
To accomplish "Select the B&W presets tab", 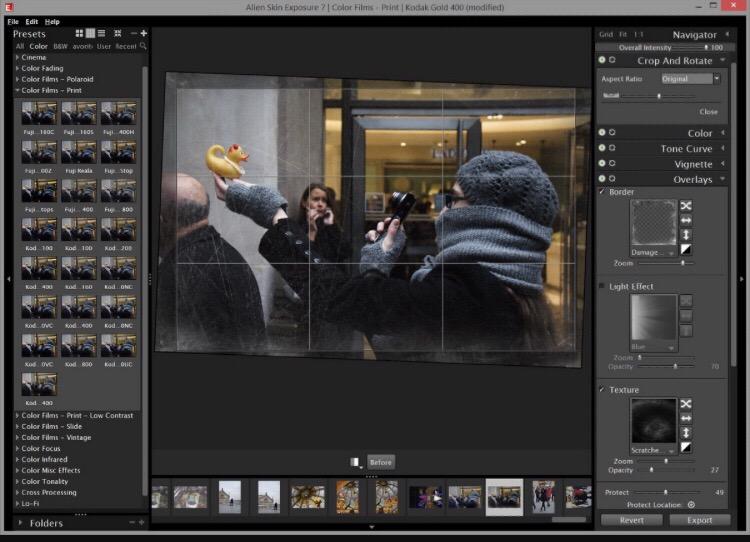I will (60, 46).
